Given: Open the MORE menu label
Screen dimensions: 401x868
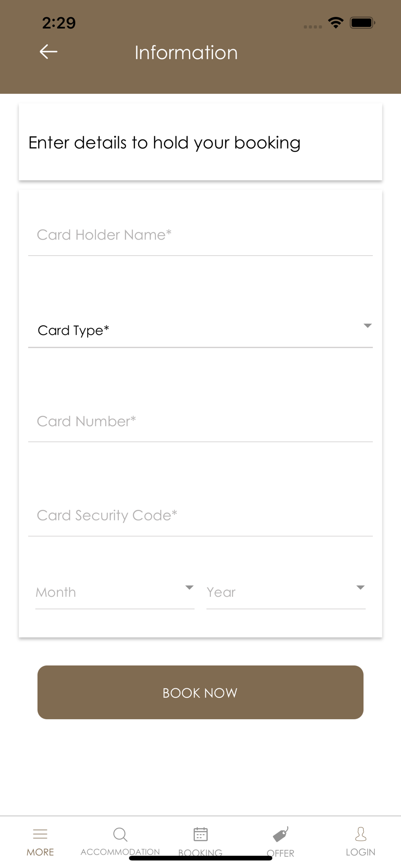Looking at the screenshot, I should 40,852.
